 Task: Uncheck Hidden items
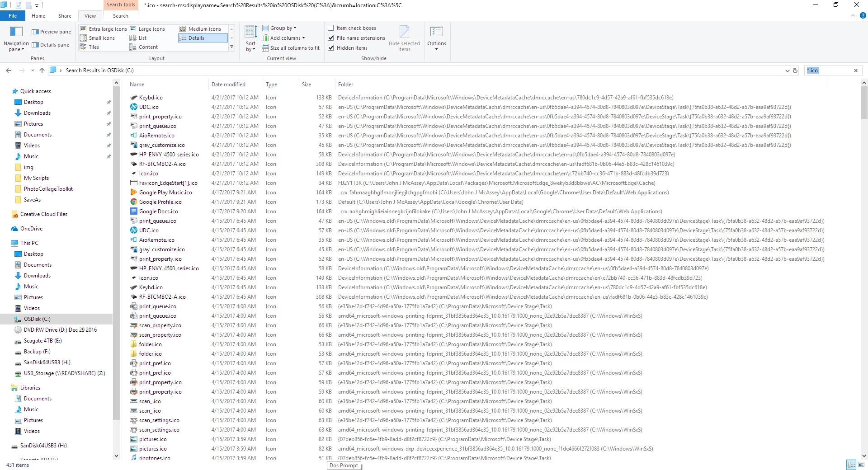pyautogui.click(x=347, y=48)
